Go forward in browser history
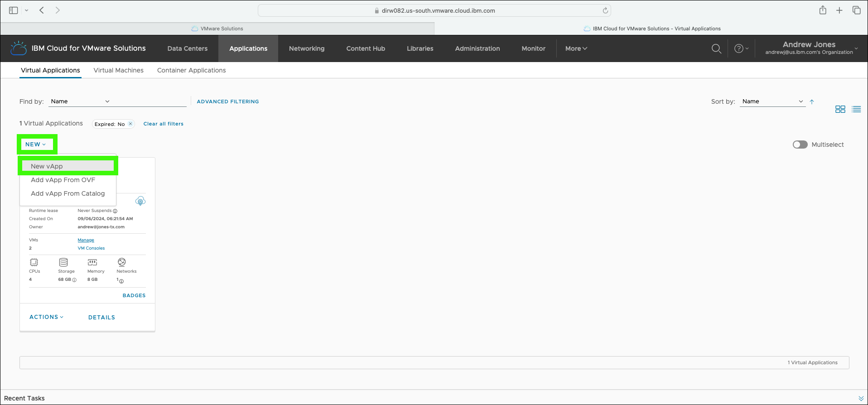 (x=58, y=10)
